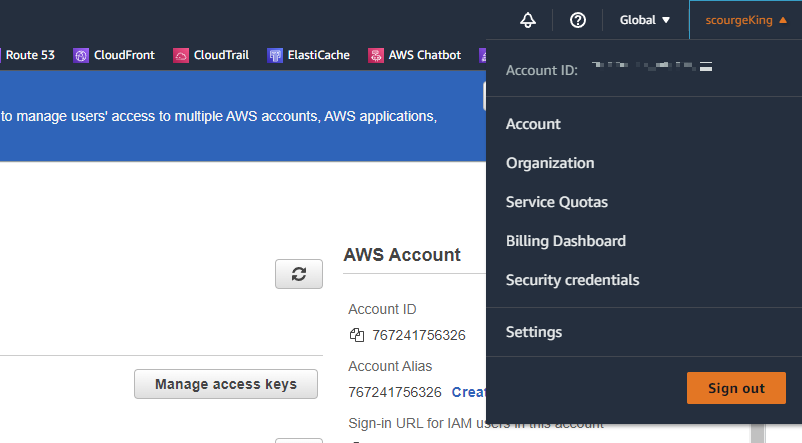Click the Account Alias label

390,366
